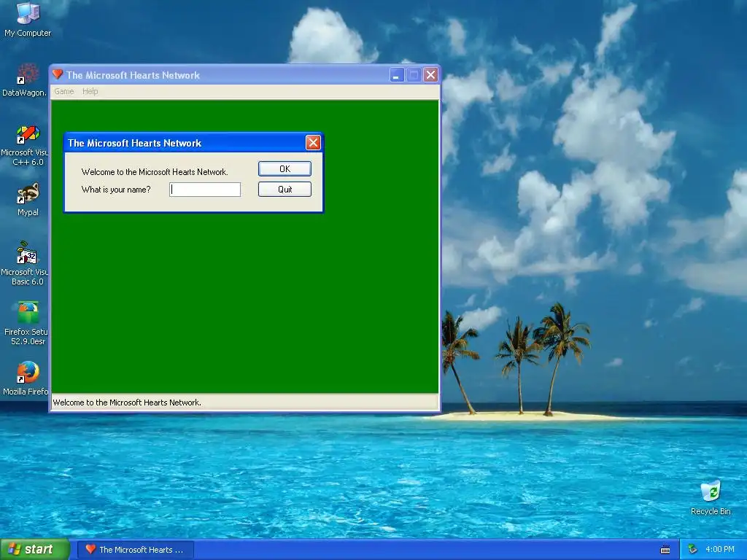747x560 pixels.
Task: Click the 4:00 PM taskbar clock
Action: pyautogui.click(x=720, y=550)
